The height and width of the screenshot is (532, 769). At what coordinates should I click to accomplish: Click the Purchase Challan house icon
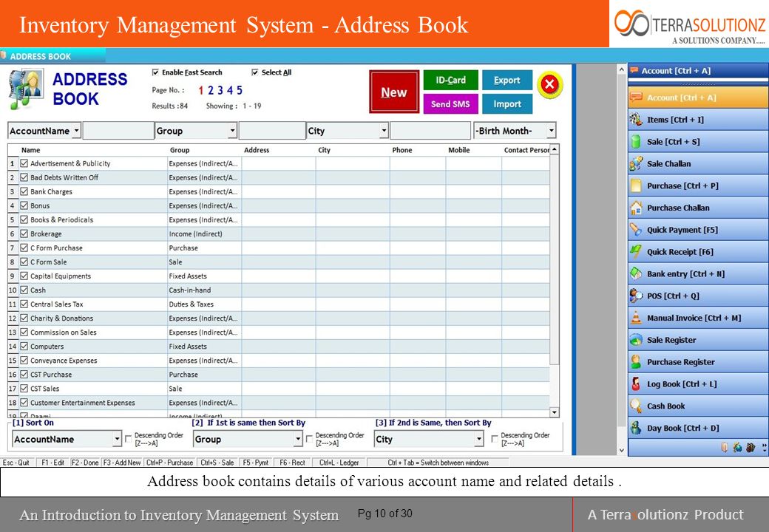point(636,208)
